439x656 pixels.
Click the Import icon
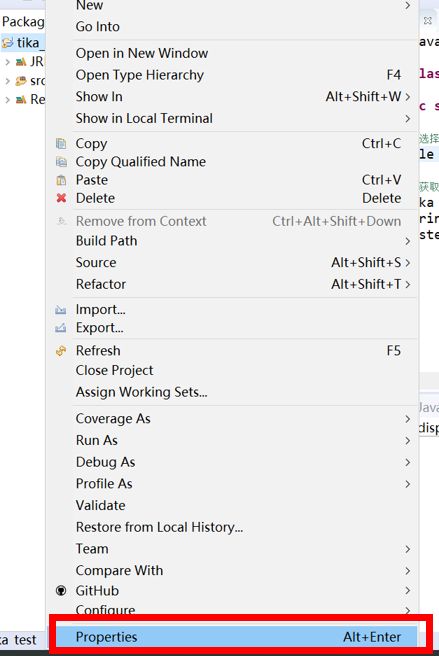click(x=61, y=310)
